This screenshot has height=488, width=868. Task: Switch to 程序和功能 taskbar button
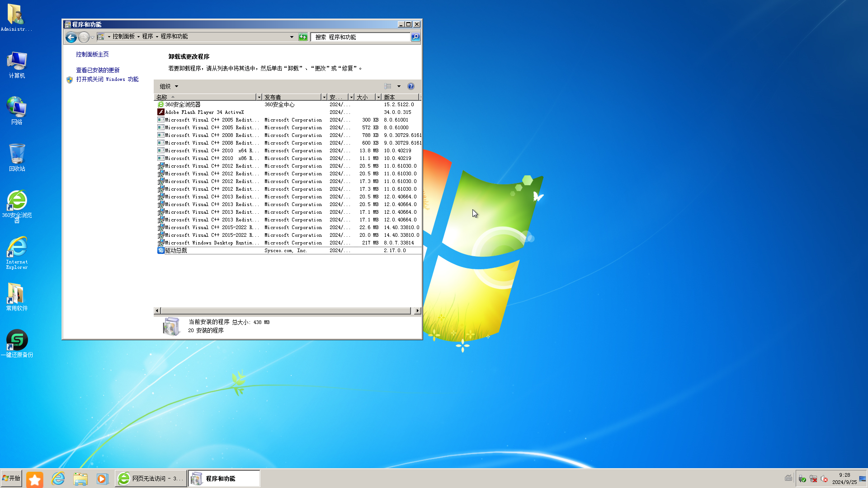pyautogui.click(x=224, y=479)
